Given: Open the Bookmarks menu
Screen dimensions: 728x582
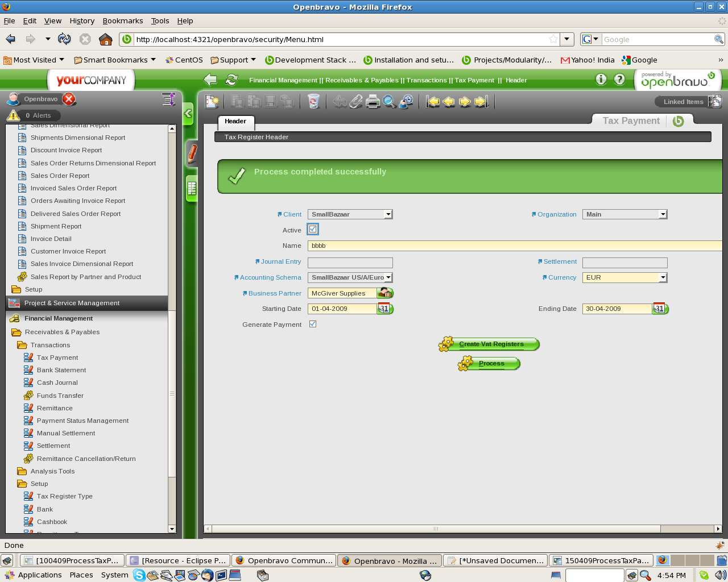Looking at the screenshot, I should coord(122,21).
